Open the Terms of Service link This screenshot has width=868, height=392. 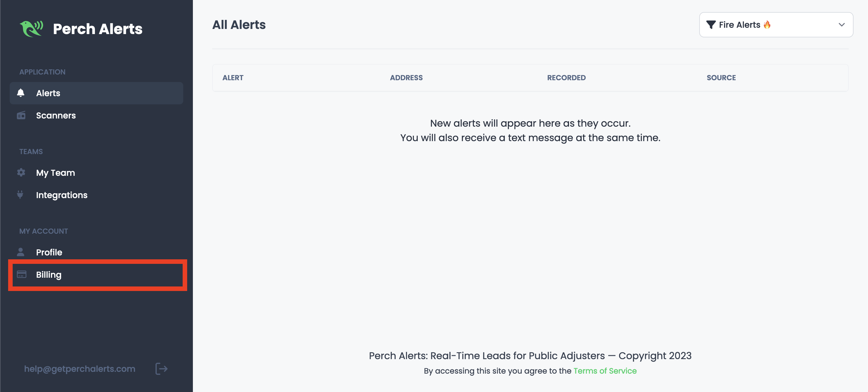(x=605, y=371)
